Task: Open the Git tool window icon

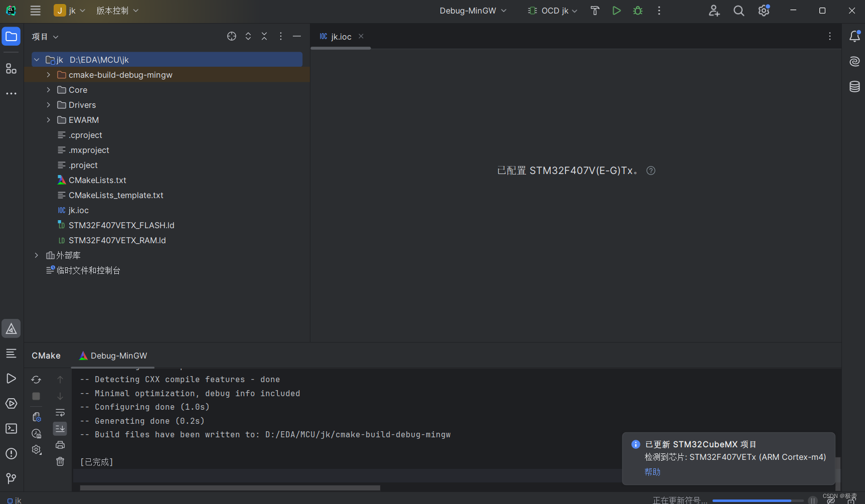Action: (x=11, y=478)
